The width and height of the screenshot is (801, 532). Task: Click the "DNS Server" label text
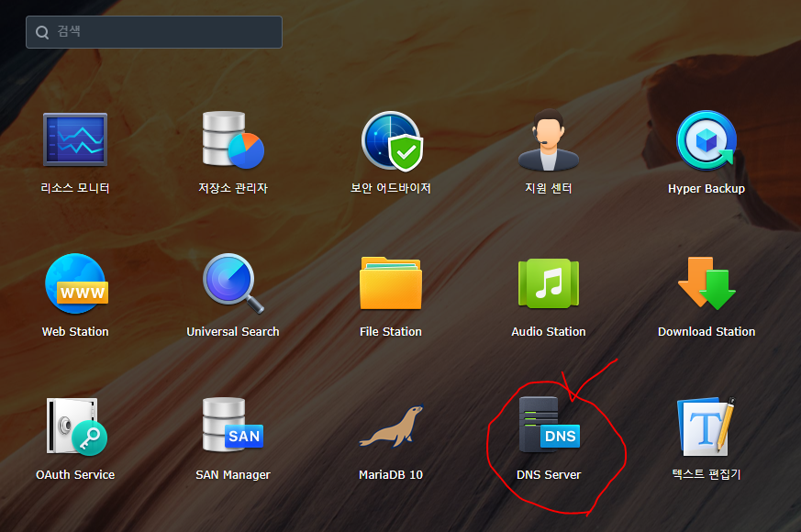549,475
